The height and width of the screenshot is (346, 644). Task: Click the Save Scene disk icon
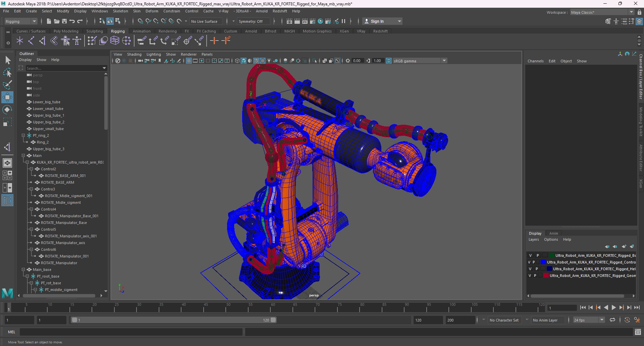click(64, 21)
